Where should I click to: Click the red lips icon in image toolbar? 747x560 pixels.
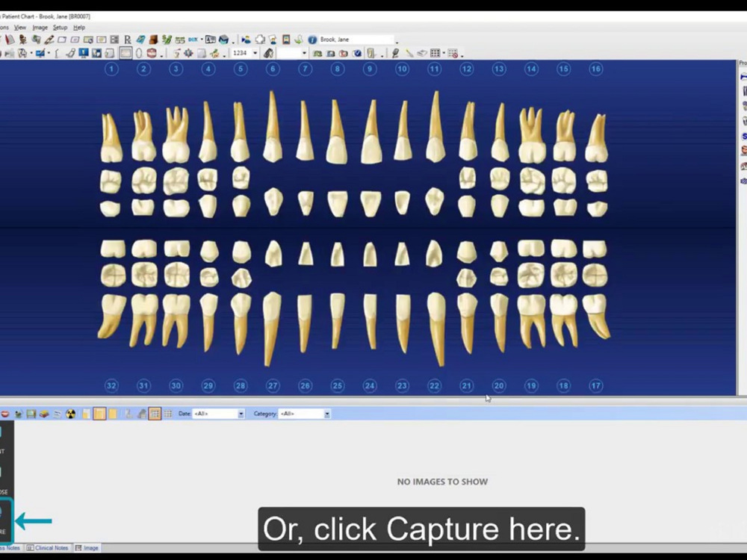coord(5,414)
